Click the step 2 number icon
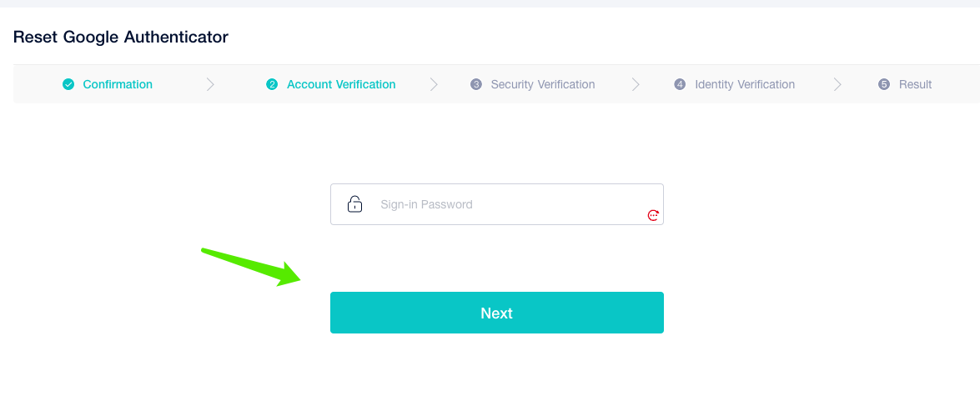Viewport: 980px width, 396px height. 272,84
